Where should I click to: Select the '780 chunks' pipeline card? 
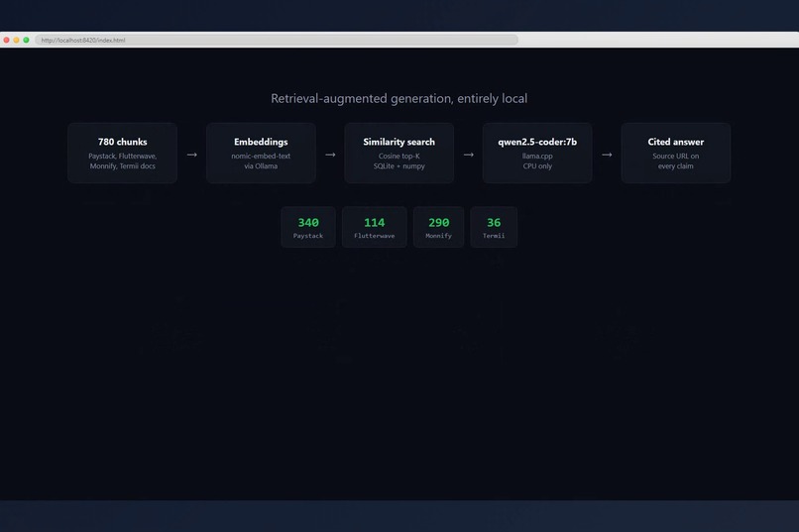[122, 153]
